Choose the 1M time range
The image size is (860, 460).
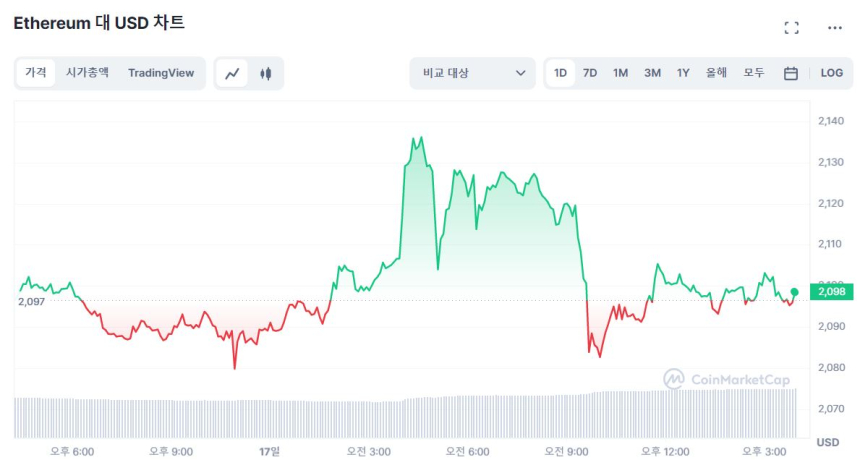click(x=620, y=73)
